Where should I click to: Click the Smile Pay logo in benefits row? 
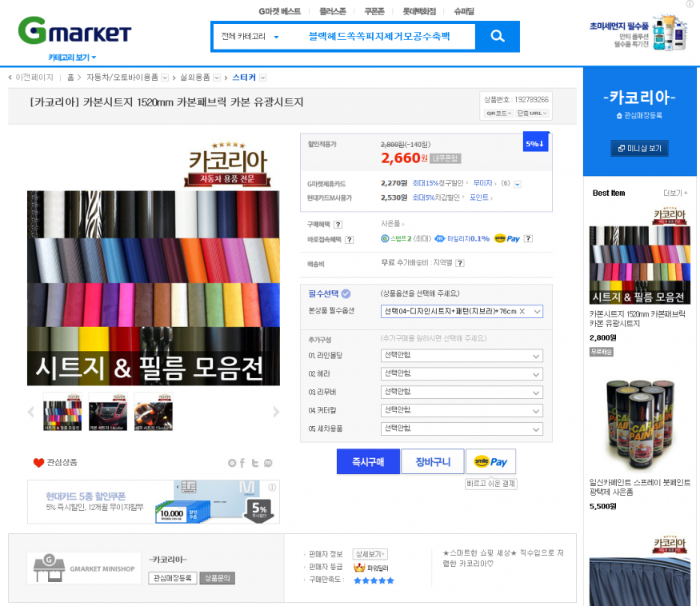click(507, 239)
